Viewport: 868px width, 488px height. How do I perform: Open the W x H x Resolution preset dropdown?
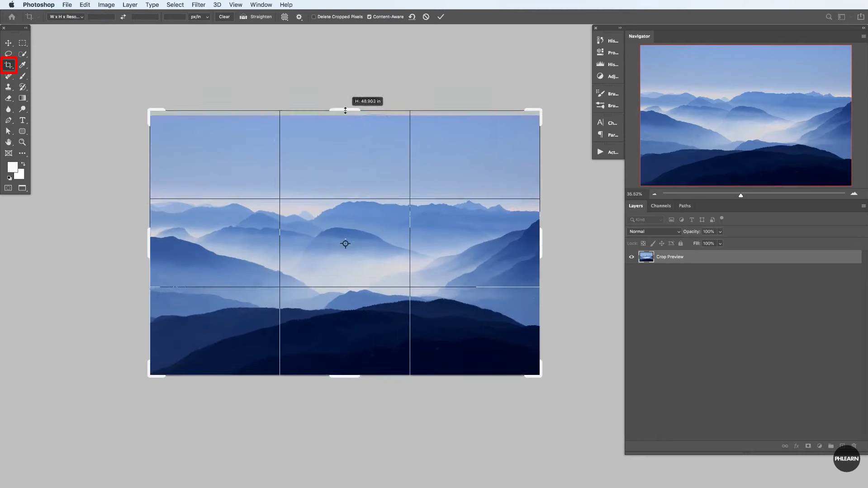click(x=66, y=17)
